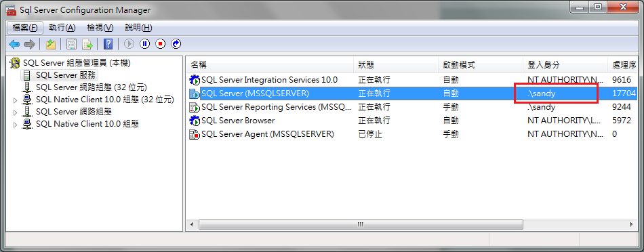
Task: Click the SQL Native Client 10.0 組態 (32 位元) icon
Action: click(27, 100)
